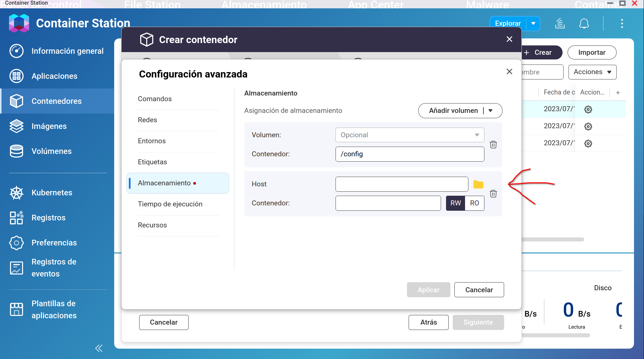Delete the /config volume mapping

(x=493, y=145)
